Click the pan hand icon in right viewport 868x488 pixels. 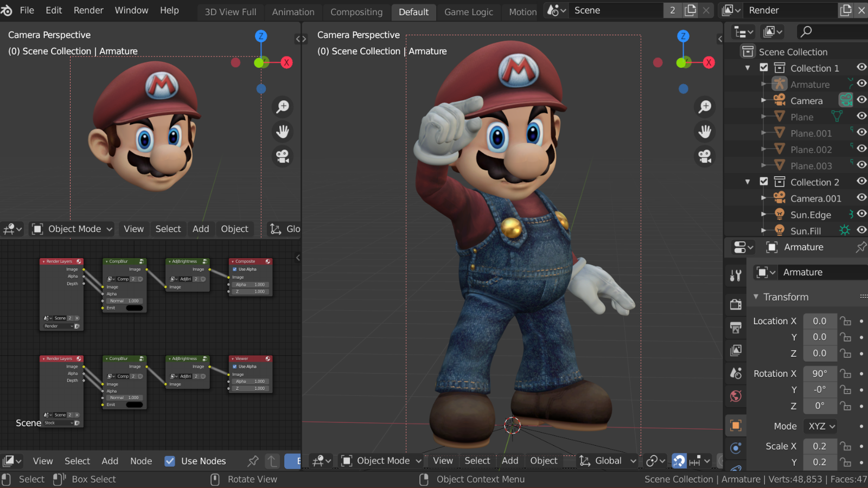[705, 132]
